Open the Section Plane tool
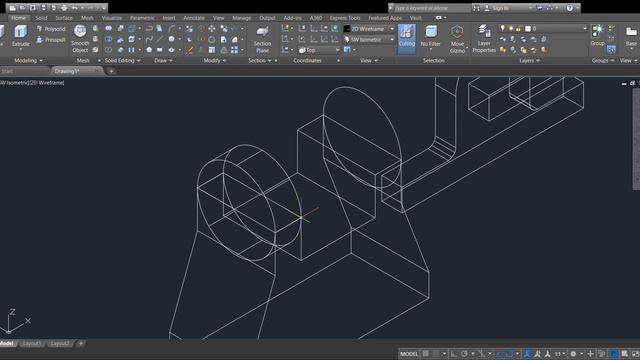 pyautogui.click(x=262, y=39)
